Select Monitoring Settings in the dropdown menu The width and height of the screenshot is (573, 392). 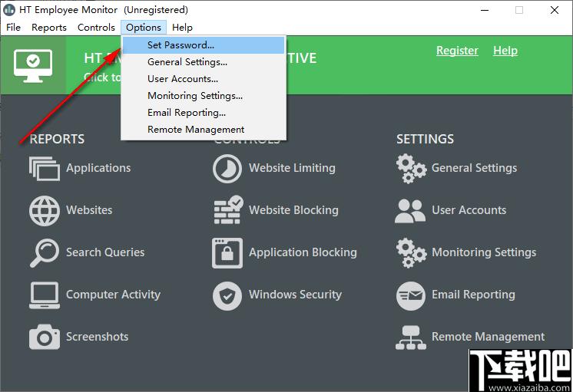(194, 96)
